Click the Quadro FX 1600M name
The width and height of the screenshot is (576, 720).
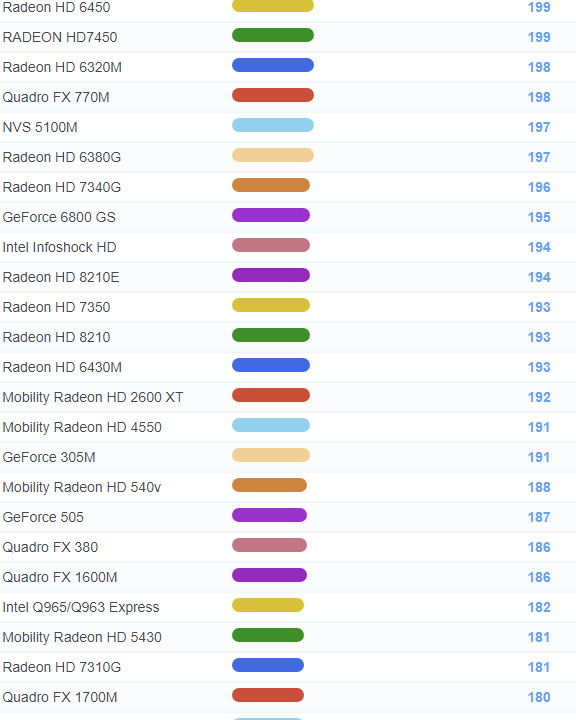(x=60, y=577)
